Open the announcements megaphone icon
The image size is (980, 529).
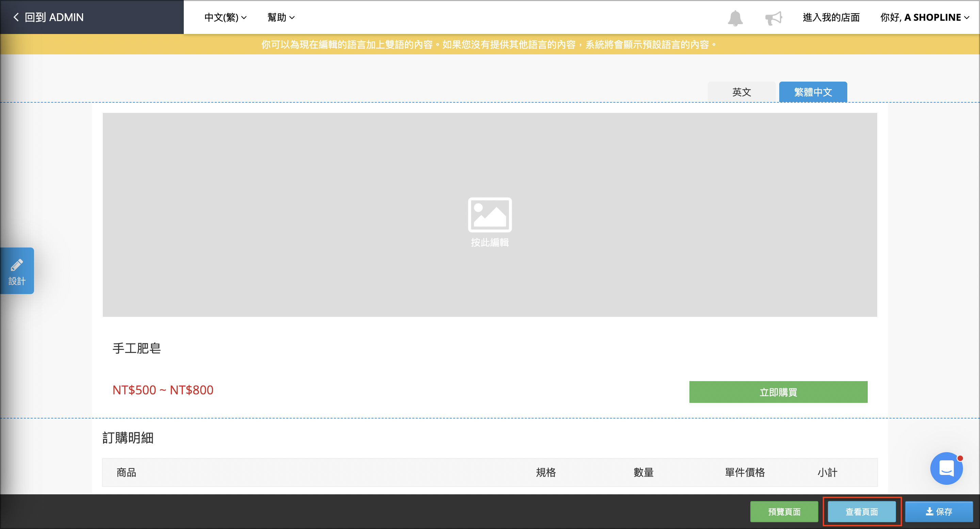point(773,18)
